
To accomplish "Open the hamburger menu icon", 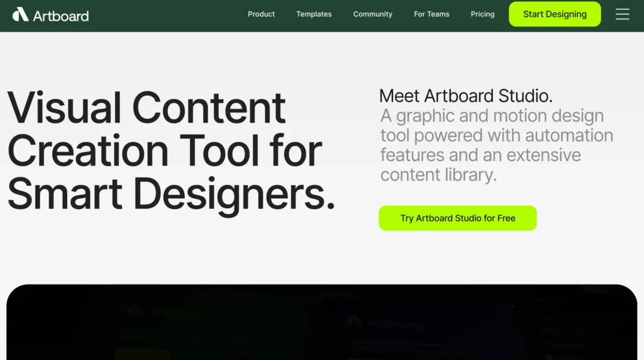I will coord(622,14).
